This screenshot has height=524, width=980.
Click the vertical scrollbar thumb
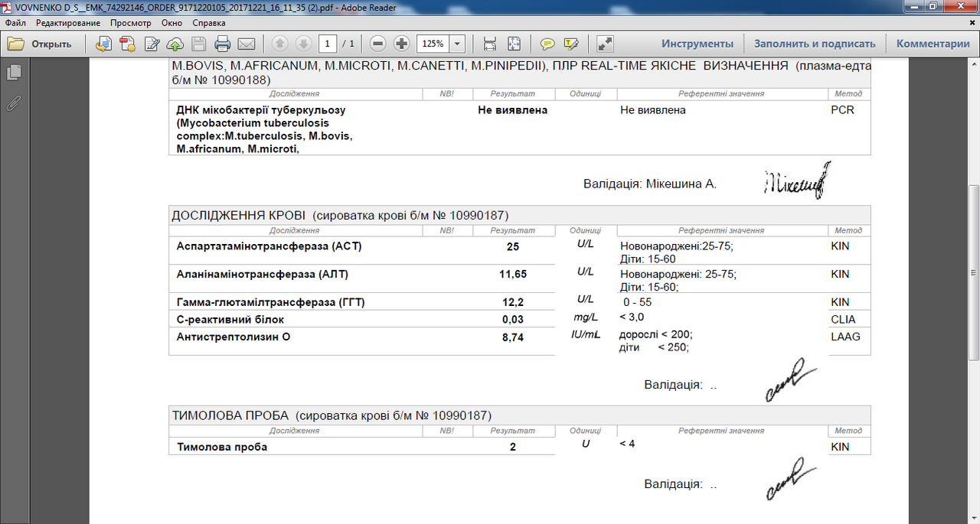pos(974,272)
